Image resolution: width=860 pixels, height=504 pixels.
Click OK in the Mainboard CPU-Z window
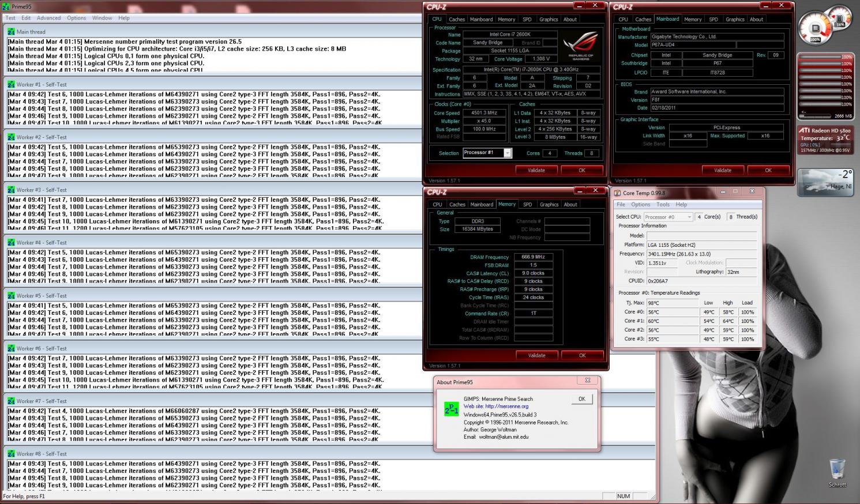(768, 170)
